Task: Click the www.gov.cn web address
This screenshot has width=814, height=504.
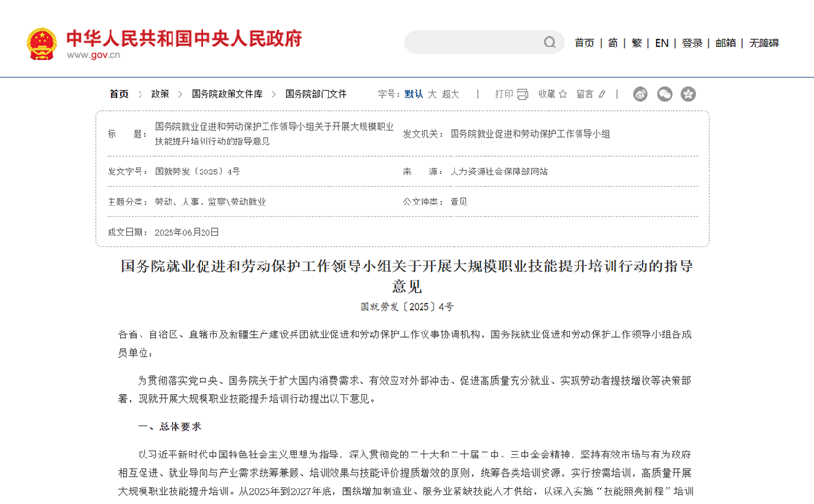Action: 93,55
